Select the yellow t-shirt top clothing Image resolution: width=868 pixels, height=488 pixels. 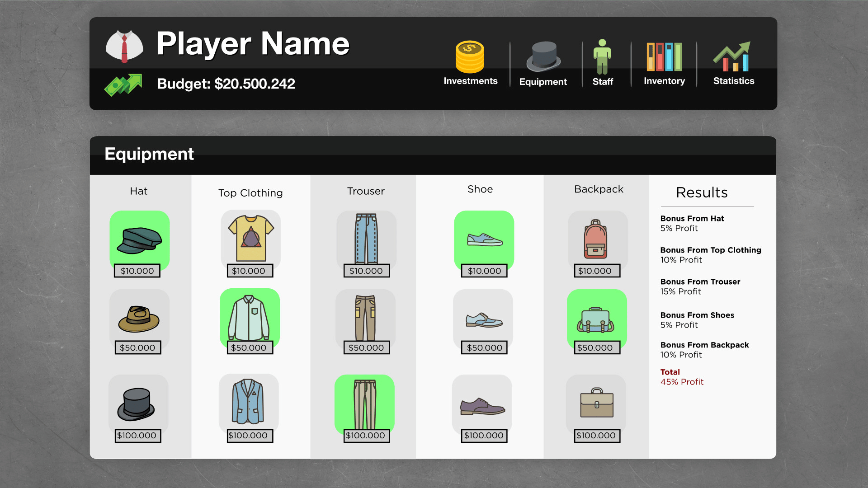[251, 238]
